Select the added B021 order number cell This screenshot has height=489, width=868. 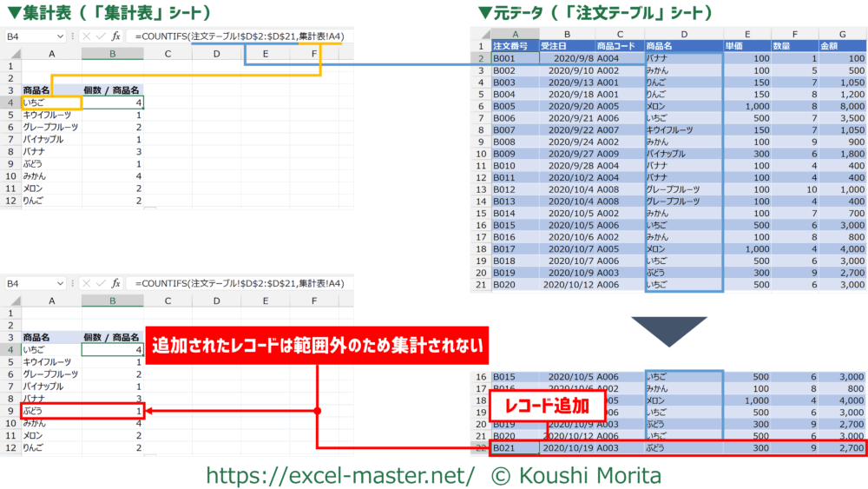[x=515, y=448]
